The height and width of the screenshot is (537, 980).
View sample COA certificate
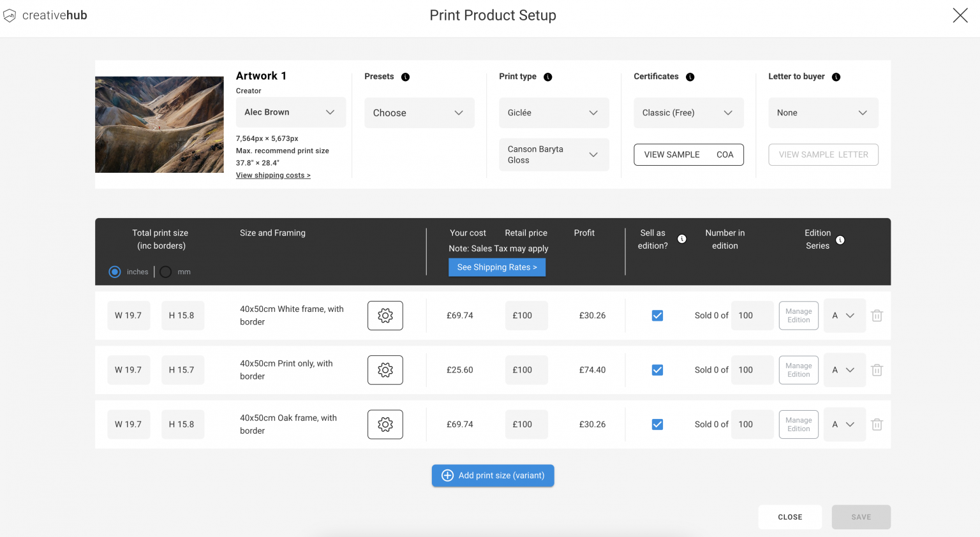point(688,154)
